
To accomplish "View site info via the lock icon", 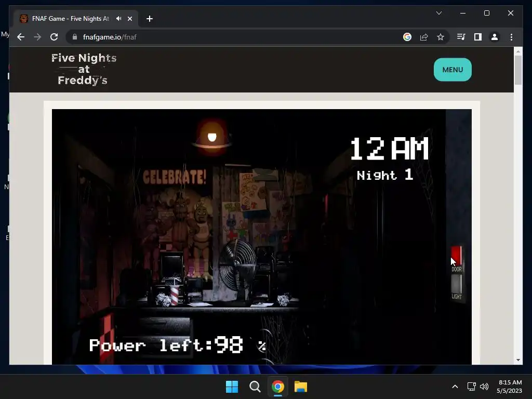I will (75, 37).
